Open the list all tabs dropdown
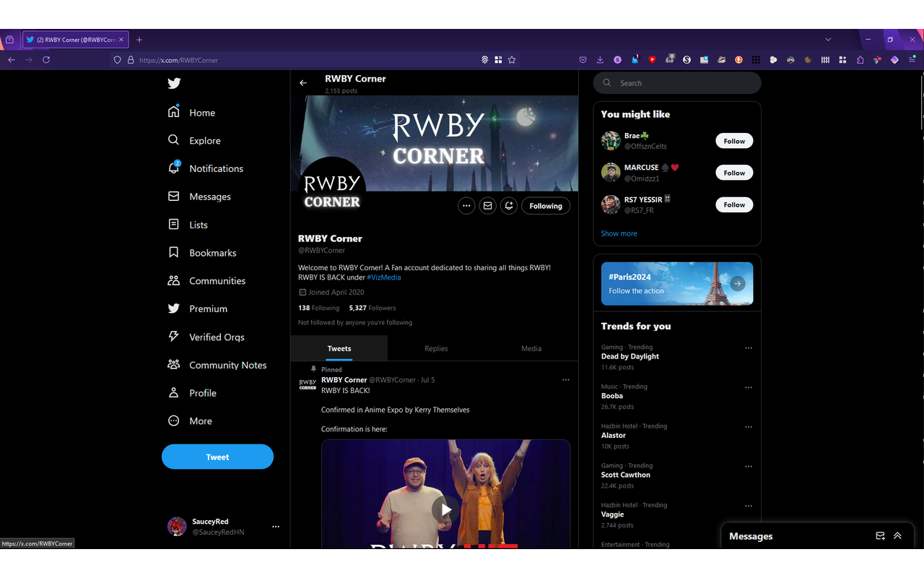The width and height of the screenshot is (924, 578). [828, 40]
